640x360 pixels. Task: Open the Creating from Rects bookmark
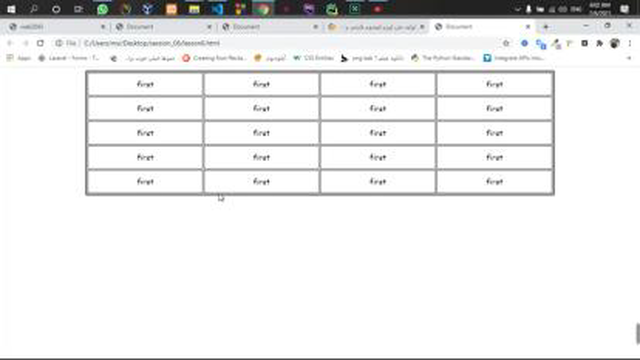coord(215,58)
